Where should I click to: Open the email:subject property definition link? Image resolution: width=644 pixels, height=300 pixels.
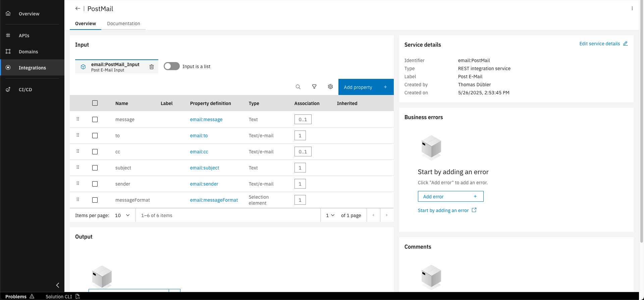(x=205, y=168)
